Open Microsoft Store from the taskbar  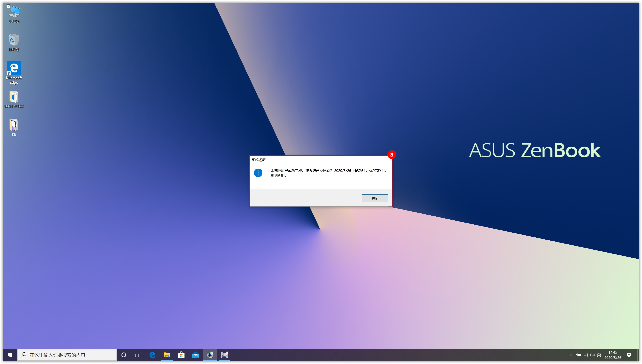coord(181,355)
